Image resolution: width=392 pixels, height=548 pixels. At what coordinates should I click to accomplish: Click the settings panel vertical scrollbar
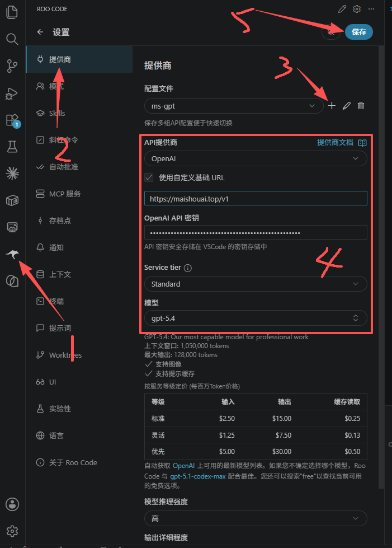(381, 268)
